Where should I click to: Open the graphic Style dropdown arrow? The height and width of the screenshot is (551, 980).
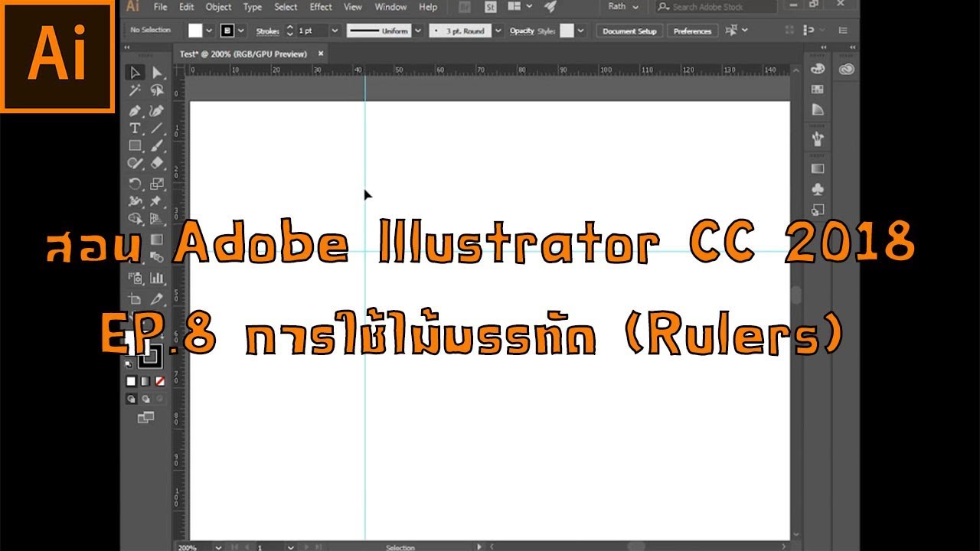coord(580,31)
